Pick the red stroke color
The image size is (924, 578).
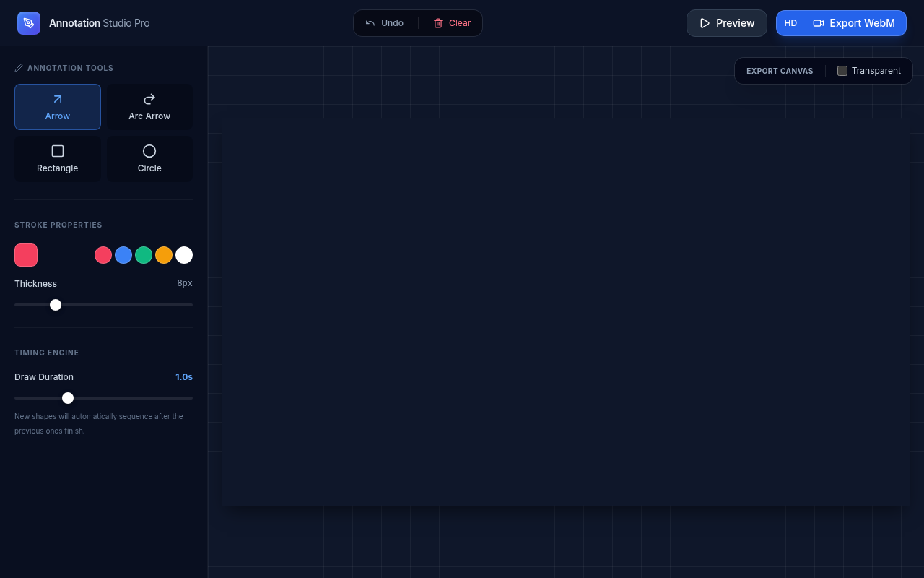click(x=103, y=255)
